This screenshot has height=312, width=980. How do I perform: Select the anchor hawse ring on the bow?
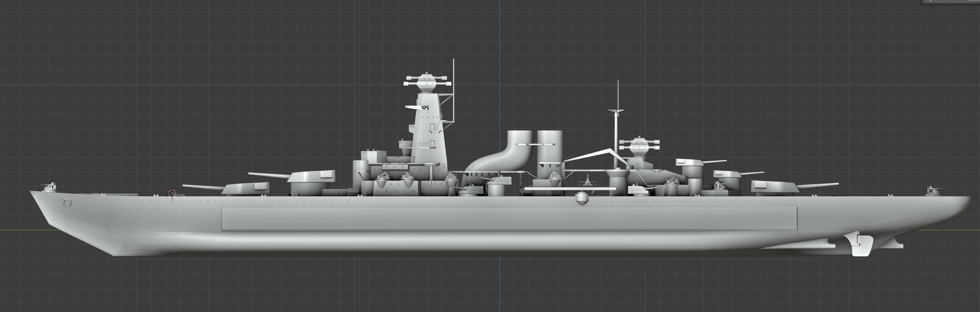click(x=67, y=202)
